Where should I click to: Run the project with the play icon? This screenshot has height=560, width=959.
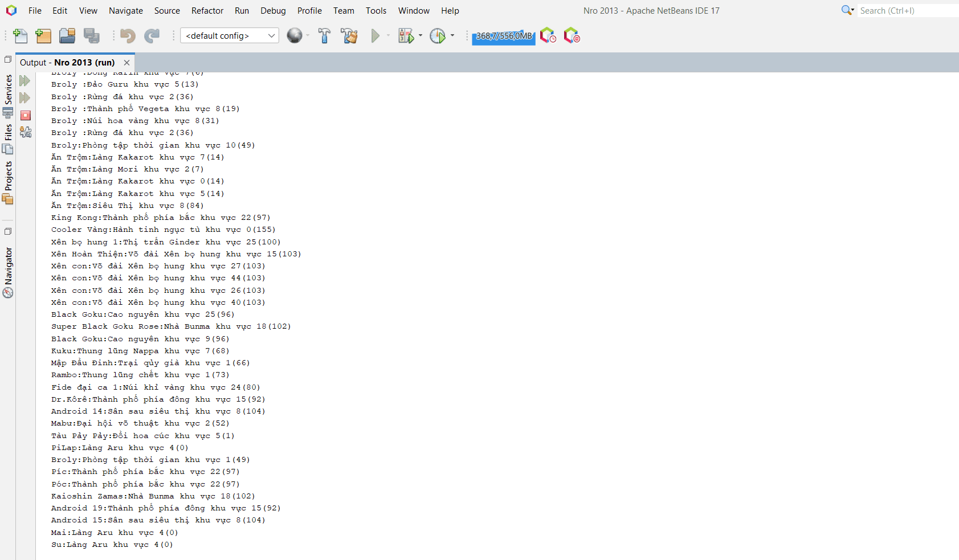tap(375, 36)
